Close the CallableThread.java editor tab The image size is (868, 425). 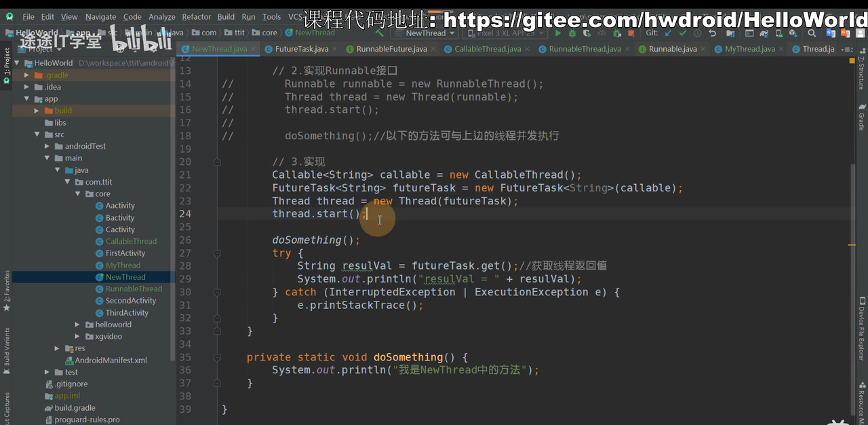(x=528, y=49)
